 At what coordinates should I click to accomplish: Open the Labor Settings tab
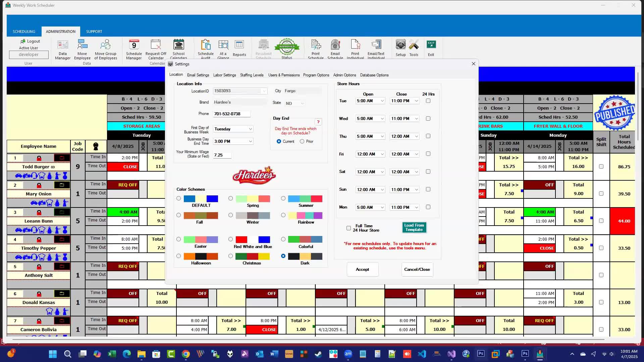tap(224, 75)
